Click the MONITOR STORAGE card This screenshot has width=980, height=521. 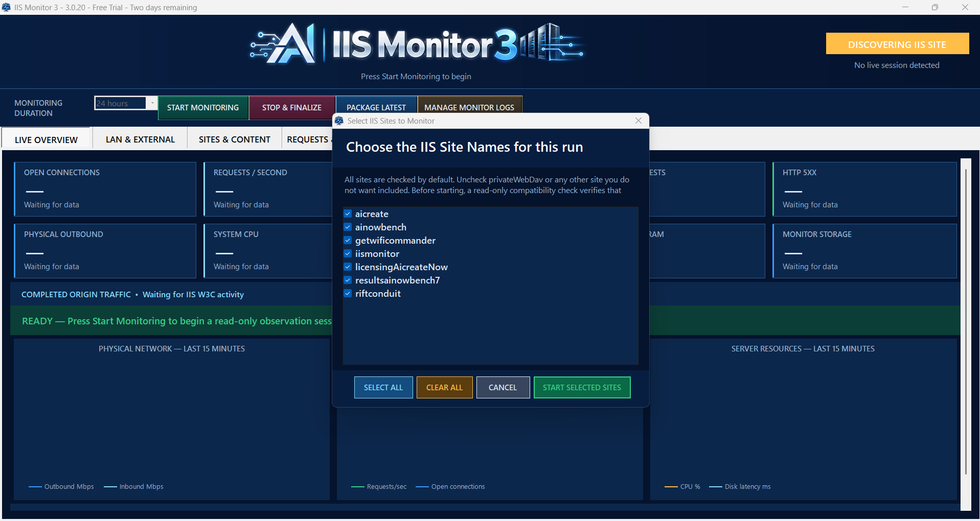coord(864,251)
